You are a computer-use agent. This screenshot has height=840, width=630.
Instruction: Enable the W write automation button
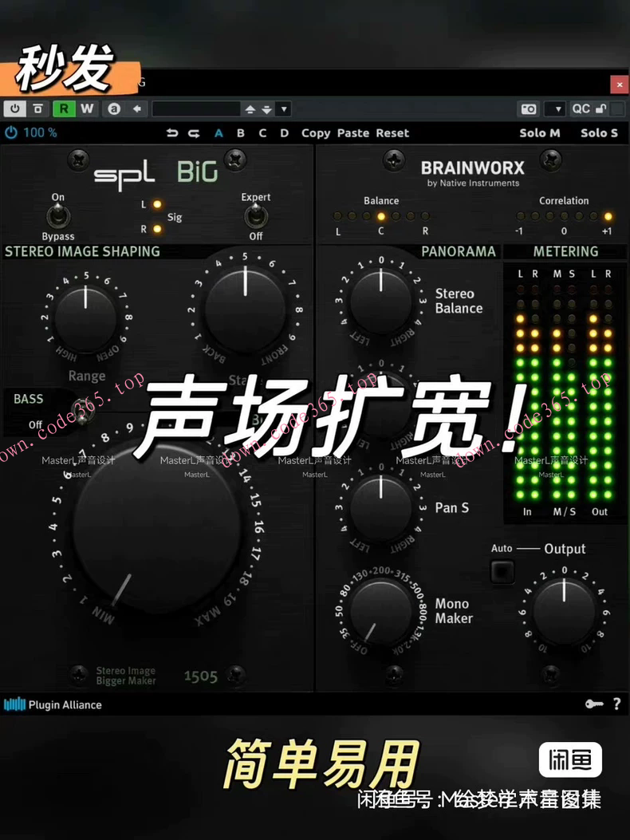87,108
